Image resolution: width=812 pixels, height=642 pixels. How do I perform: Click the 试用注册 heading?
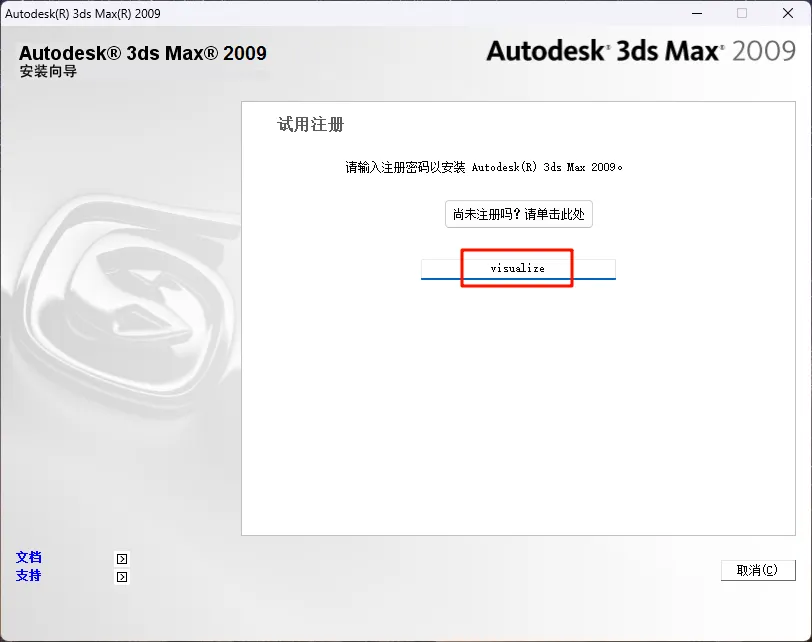pyautogui.click(x=310, y=124)
